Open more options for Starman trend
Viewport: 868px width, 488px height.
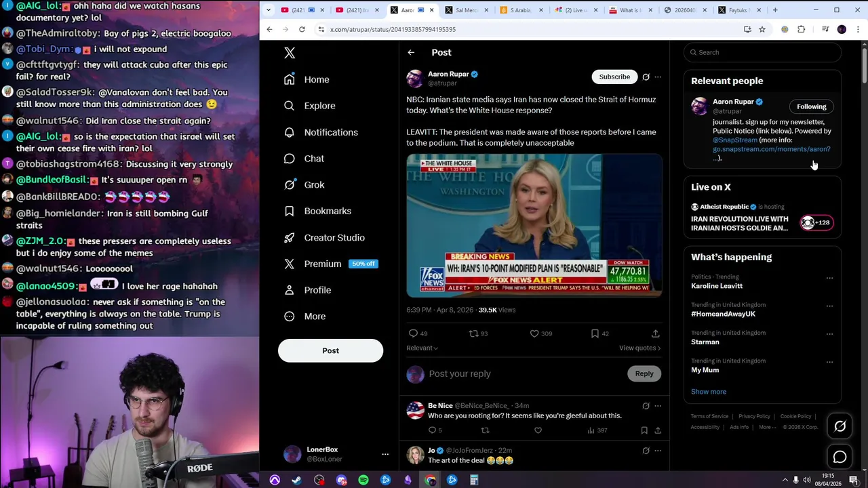coord(829,334)
